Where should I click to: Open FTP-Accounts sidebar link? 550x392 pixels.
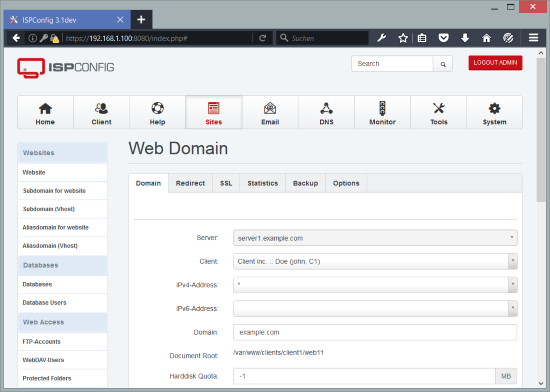[62, 342]
